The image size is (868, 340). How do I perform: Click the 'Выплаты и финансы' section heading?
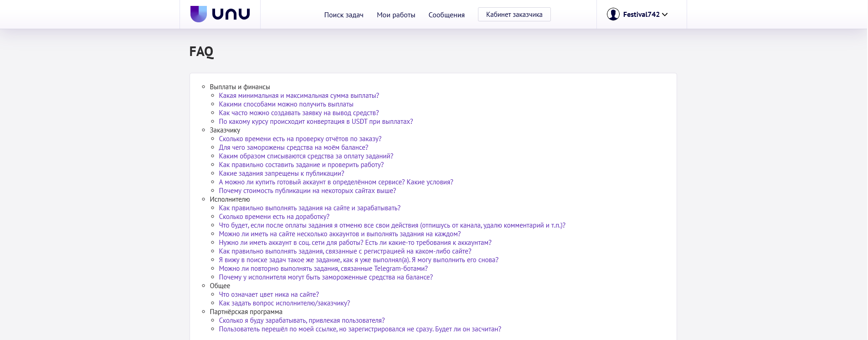coord(240,87)
